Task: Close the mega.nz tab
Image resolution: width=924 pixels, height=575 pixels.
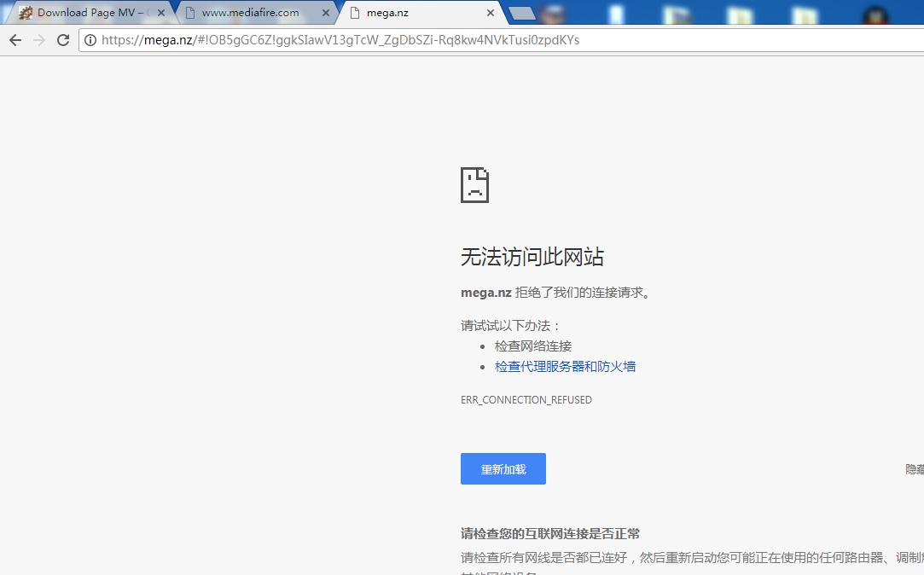Action: 491,13
